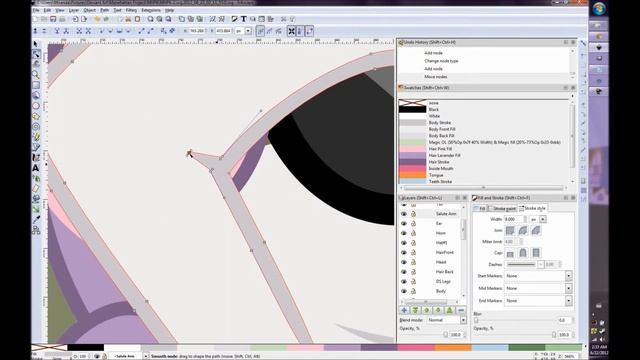Hide the Body layer
The width and height of the screenshot is (640, 360).
point(404,291)
